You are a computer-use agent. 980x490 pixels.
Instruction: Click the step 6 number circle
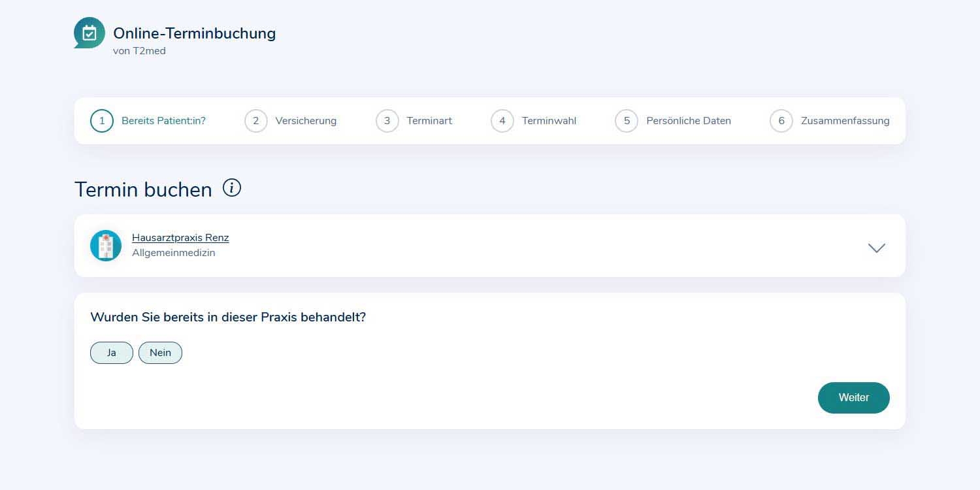(781, 121)
